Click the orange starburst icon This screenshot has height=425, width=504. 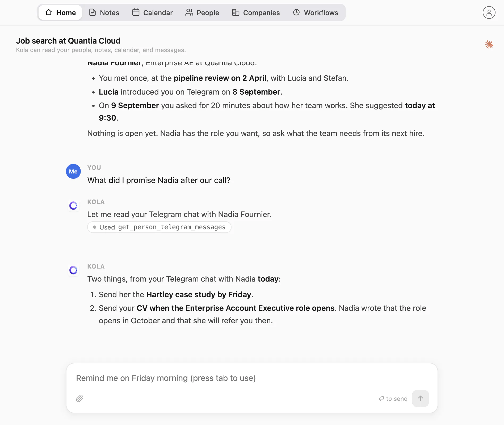[x=489, y=44]
